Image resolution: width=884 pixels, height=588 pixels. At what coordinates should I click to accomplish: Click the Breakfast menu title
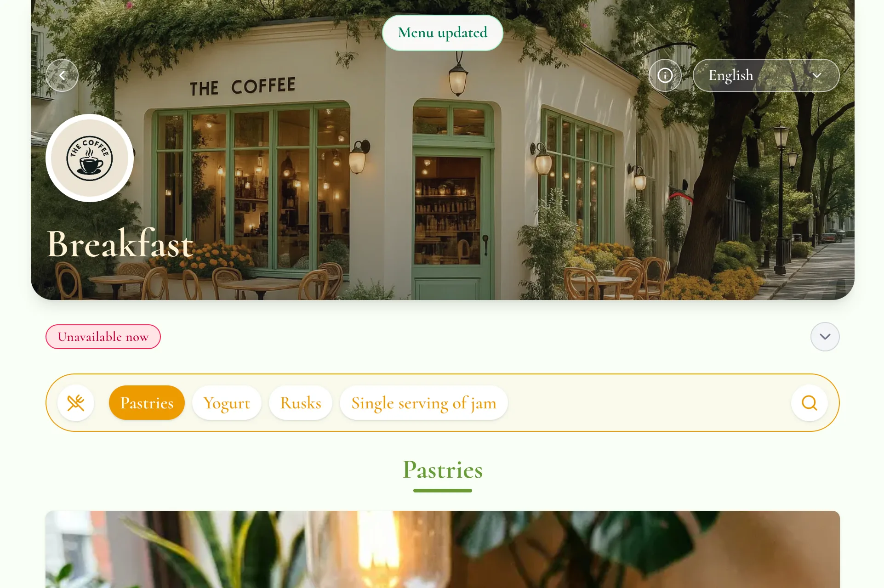120,243
